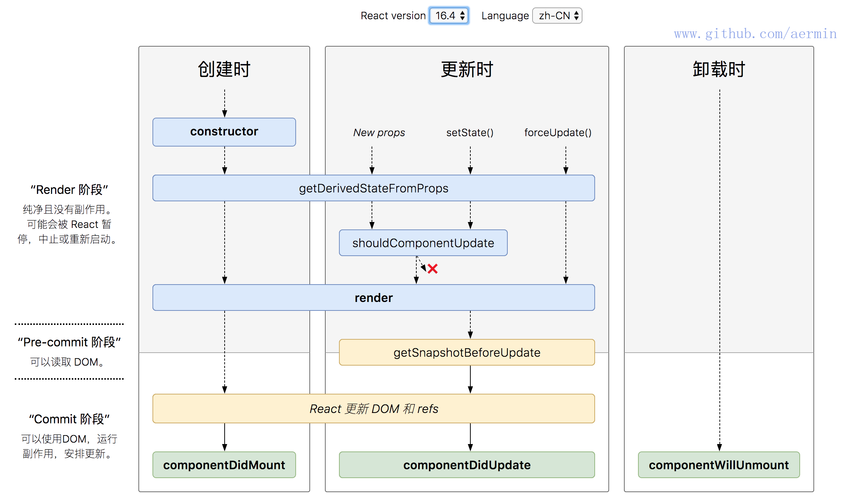Click the www.github.com/aermin watermark link
The image size is (863, 504).
tap(755, 34)
